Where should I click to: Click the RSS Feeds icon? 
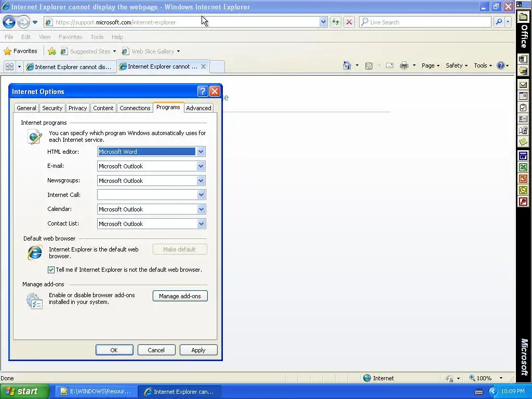click(x=369, y=66)
